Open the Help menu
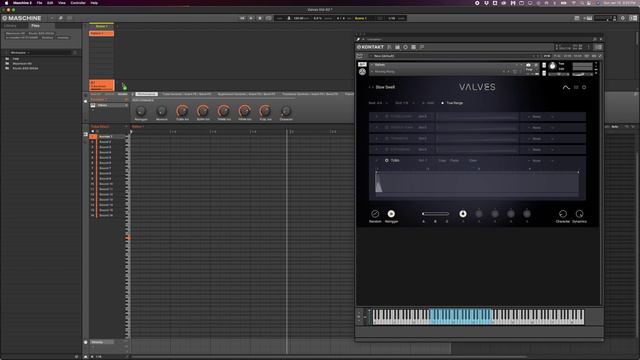This screenshot has height=360, width=640. coord(94,3)
